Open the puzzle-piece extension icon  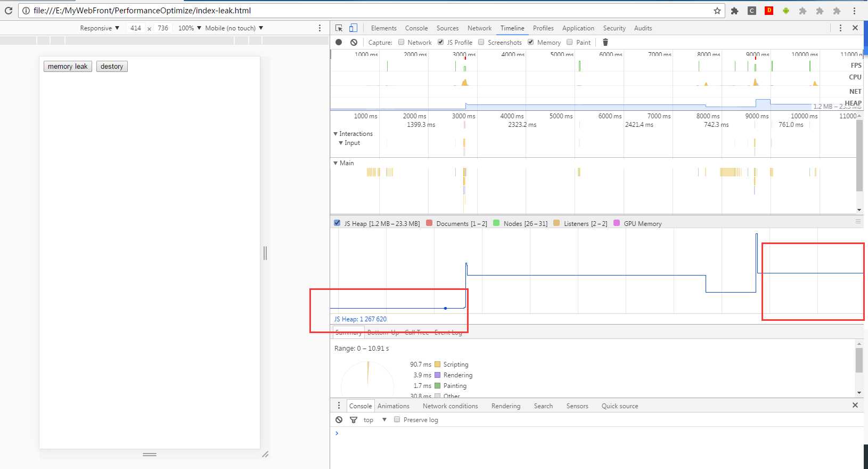735,11
